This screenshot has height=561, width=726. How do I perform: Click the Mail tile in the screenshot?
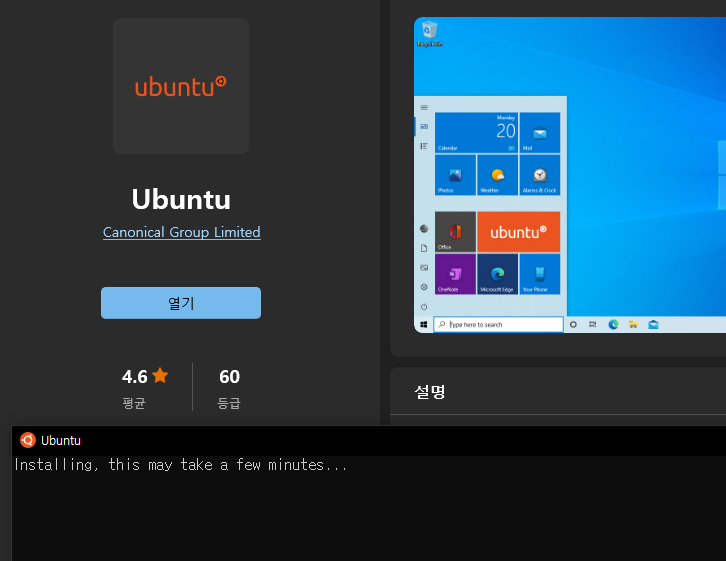click(x=539, y=132)
